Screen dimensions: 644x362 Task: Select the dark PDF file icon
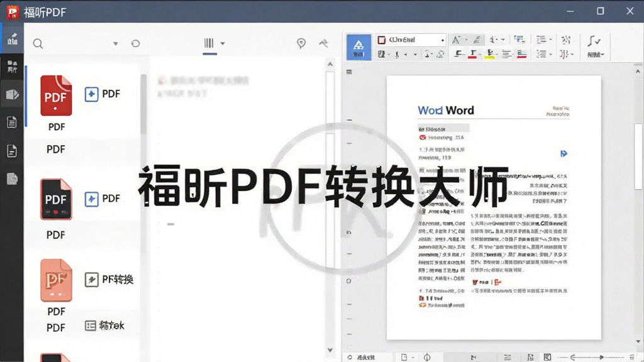pyautogui.click(x=56, y=199)
